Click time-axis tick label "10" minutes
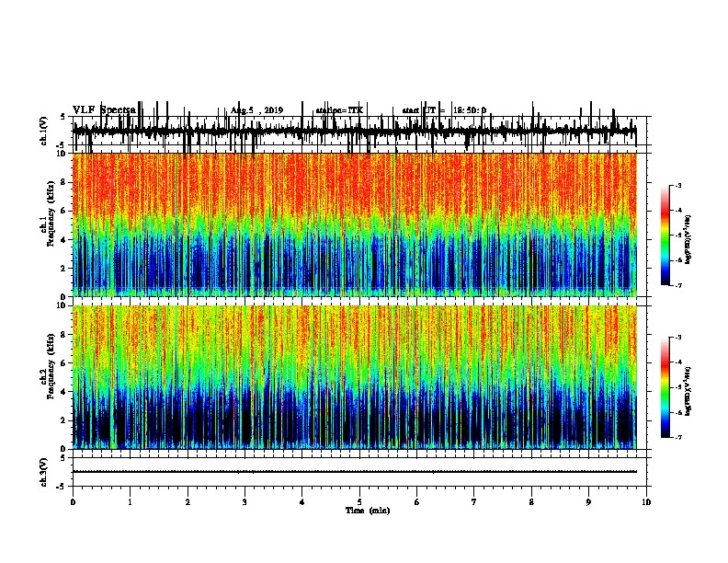728x563 pixels. click(646, 502)
